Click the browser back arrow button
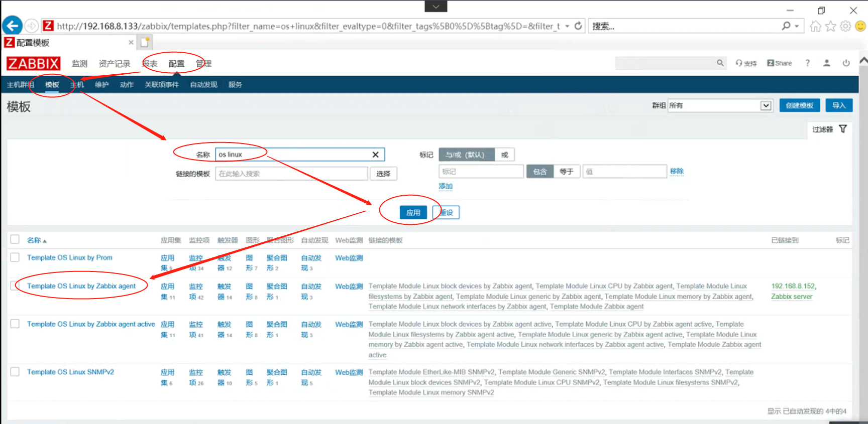868x424 pixels. 13,26
